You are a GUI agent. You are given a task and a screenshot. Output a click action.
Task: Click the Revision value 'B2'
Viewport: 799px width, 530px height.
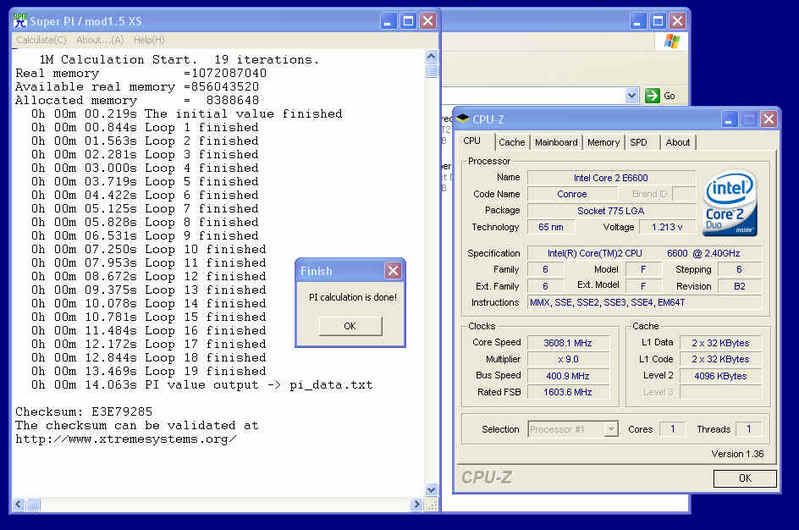click(x=739, y=286)
